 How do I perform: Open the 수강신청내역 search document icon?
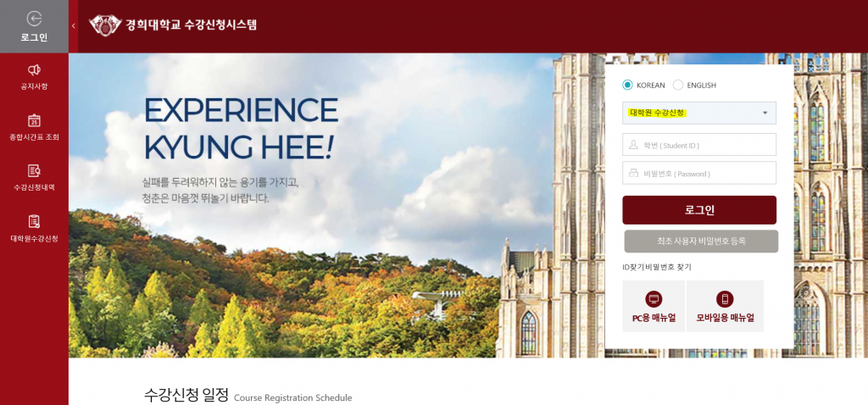[x=34, y=170]
